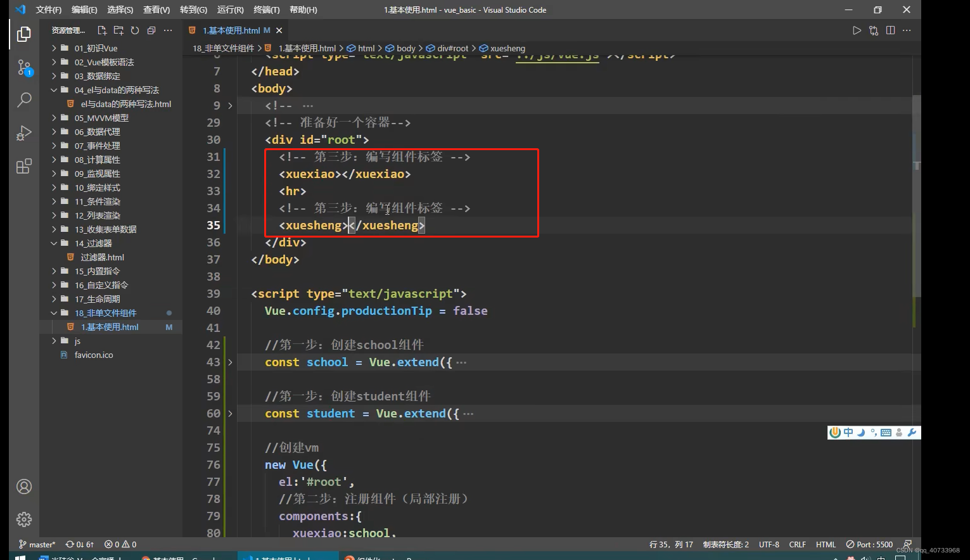The width and height of the screenshot is (970, 560).
Task: Refresh the explorer with the refresh icon
Action: (x=135, y=30)
